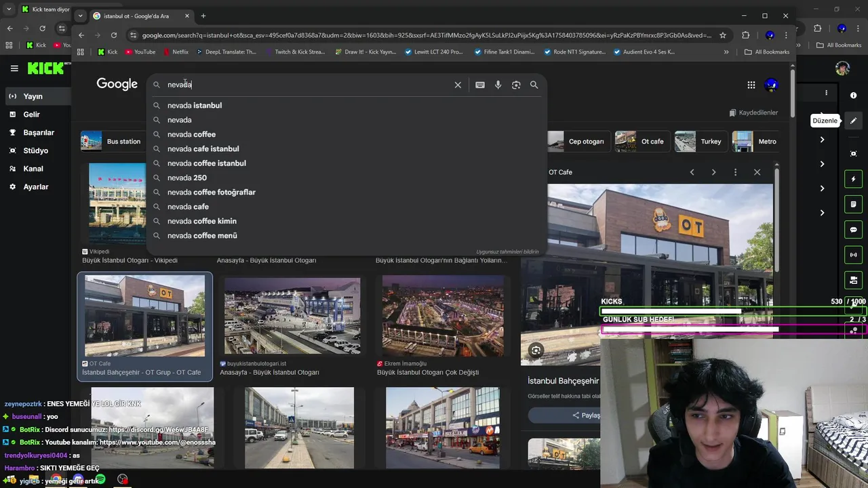Open more options in image preview
868x488 pixels.
click(x=735, y=172)
